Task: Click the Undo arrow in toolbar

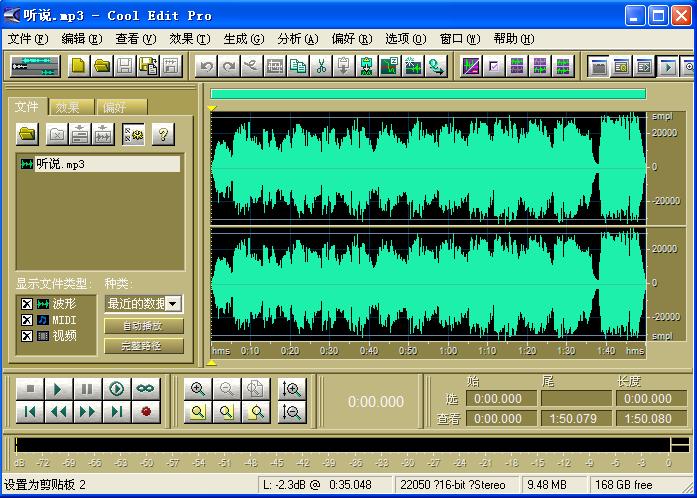Action: (x=205, y=66)
